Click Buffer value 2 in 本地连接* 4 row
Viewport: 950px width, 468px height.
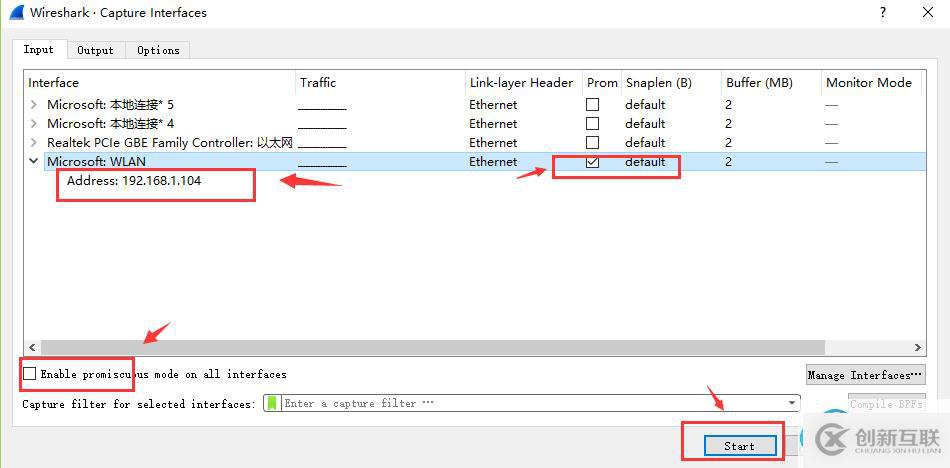point(728,124)
